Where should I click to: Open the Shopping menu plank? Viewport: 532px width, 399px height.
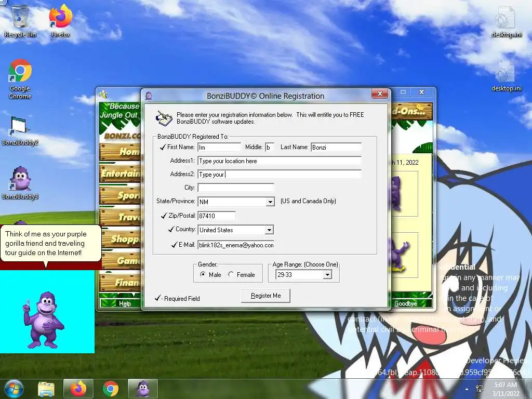click(x=120, y=239)
